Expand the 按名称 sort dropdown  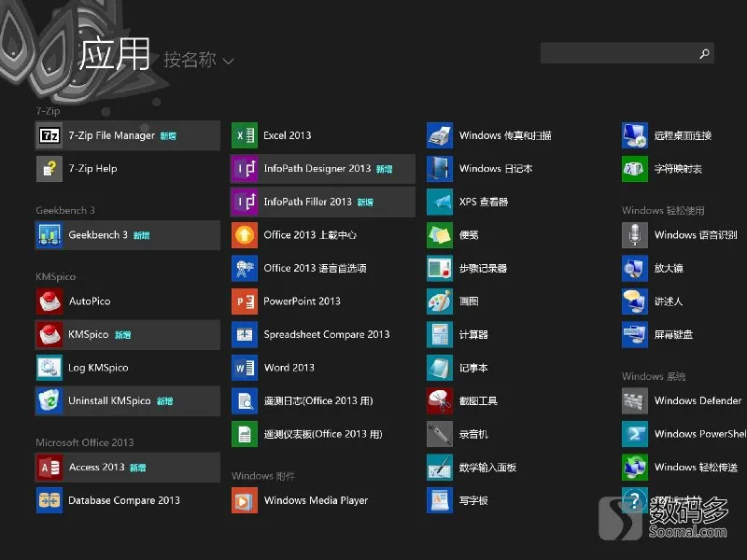coord(199,60)
